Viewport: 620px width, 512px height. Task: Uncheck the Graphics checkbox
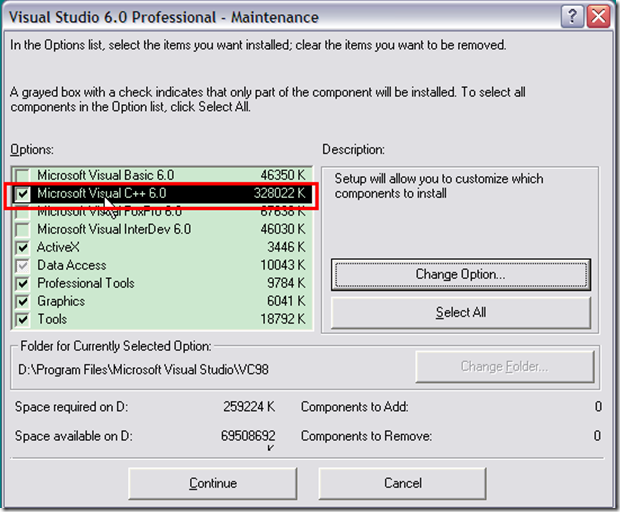23,302
